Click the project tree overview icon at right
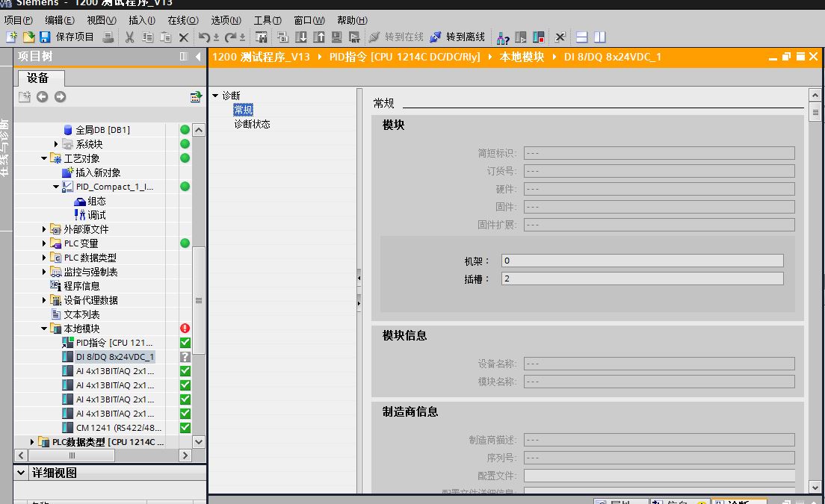The height and width of the screenshot is (504, 825). [x=196, y=97]
